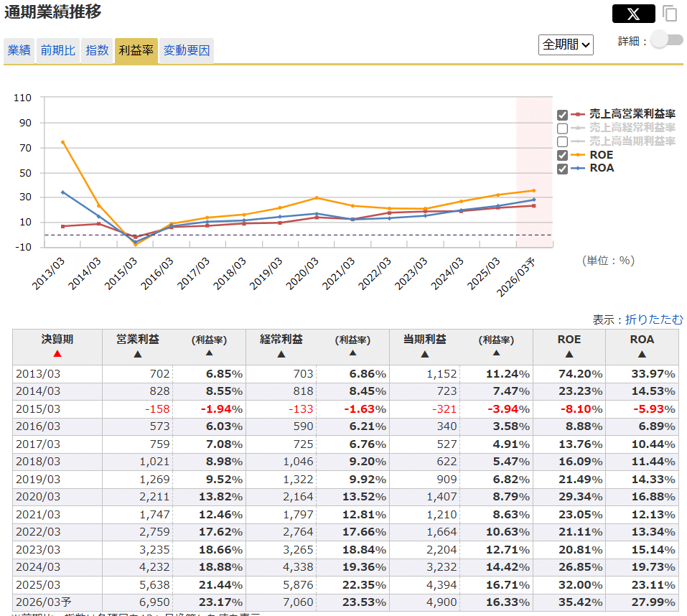Sort by 決算期 using the red triangle

click(x=57, y=353)
